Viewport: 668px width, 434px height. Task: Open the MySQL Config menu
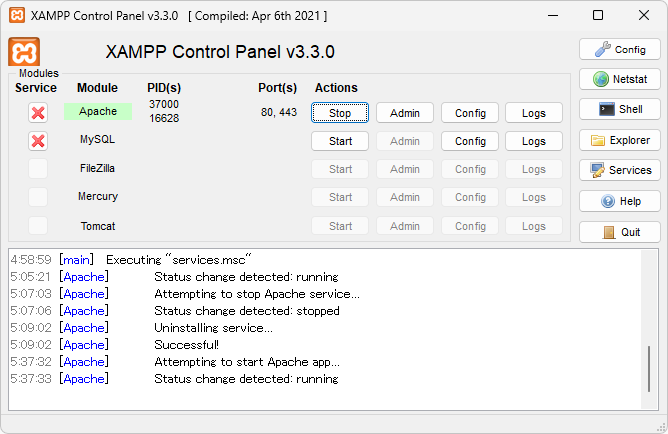pos(470,141)
